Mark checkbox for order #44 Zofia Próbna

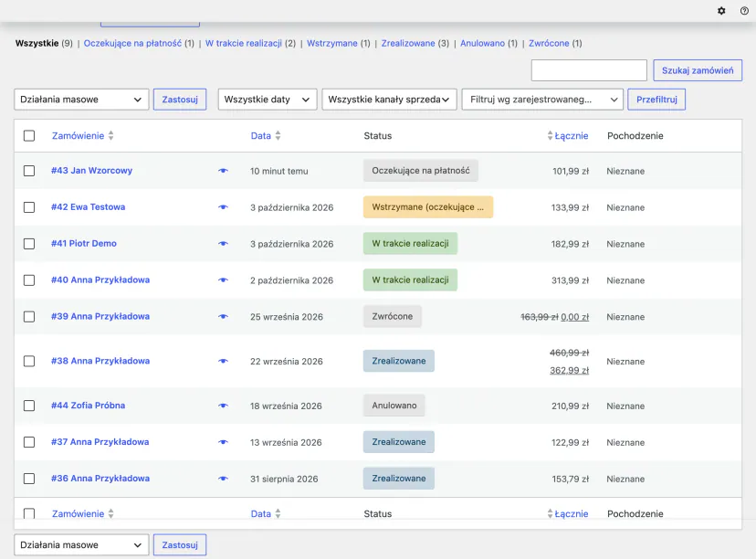29,406
